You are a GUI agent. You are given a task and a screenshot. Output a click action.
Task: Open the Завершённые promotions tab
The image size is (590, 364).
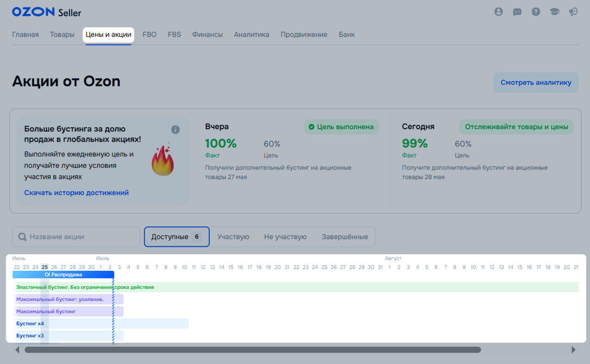pos(345,237)
